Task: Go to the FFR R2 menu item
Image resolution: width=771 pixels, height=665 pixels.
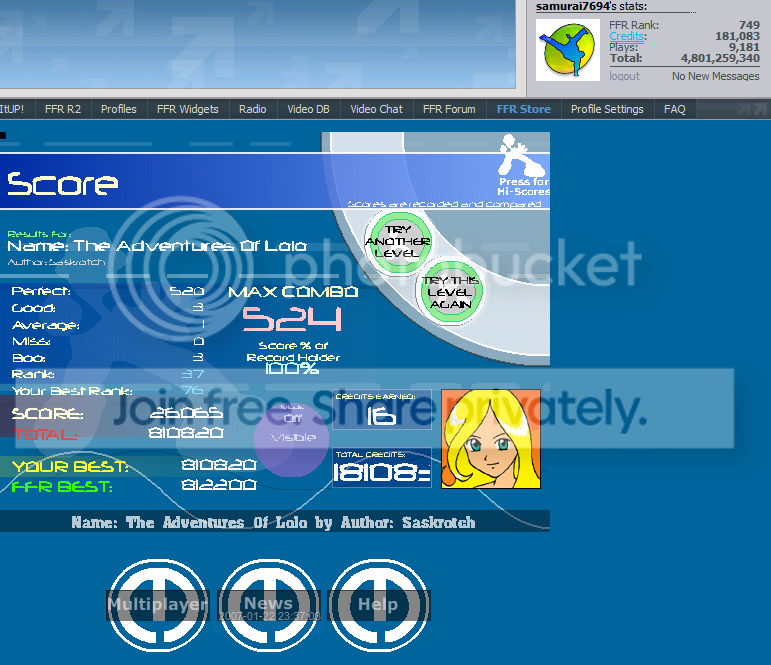Action: (x=62, y=109)
